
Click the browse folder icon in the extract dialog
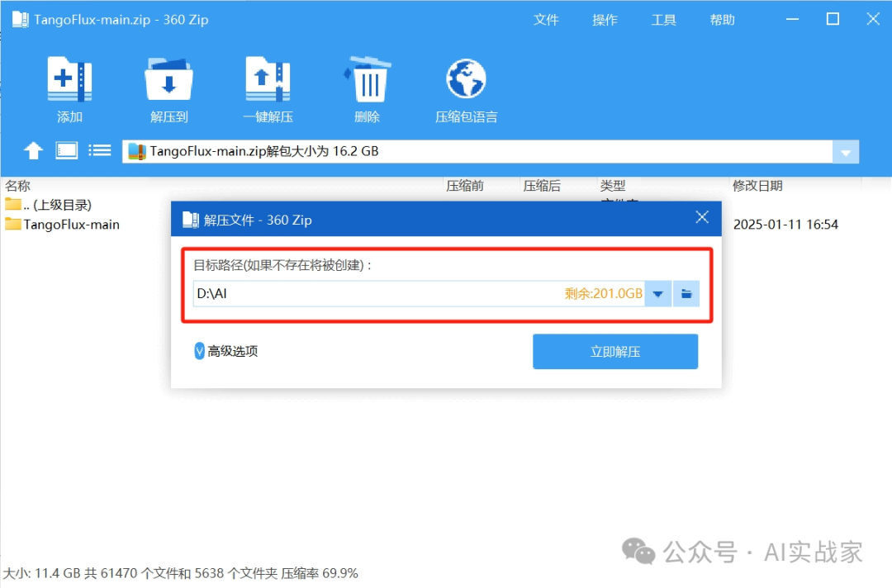686,294
